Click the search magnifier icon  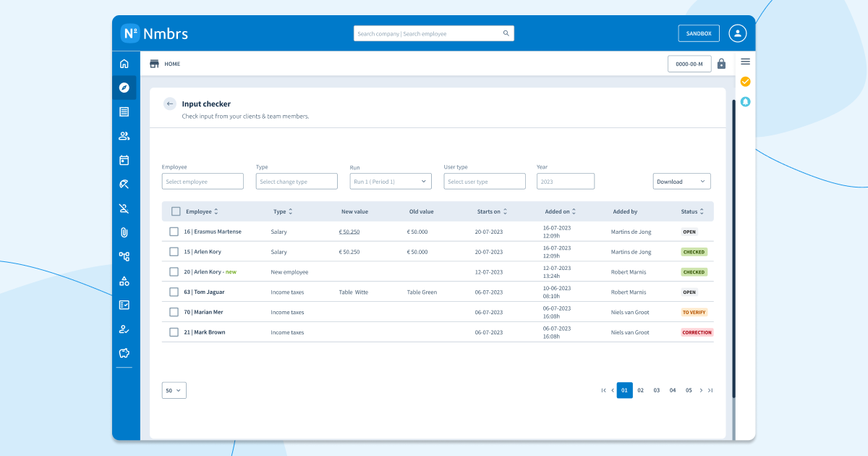tap(506, 33)
